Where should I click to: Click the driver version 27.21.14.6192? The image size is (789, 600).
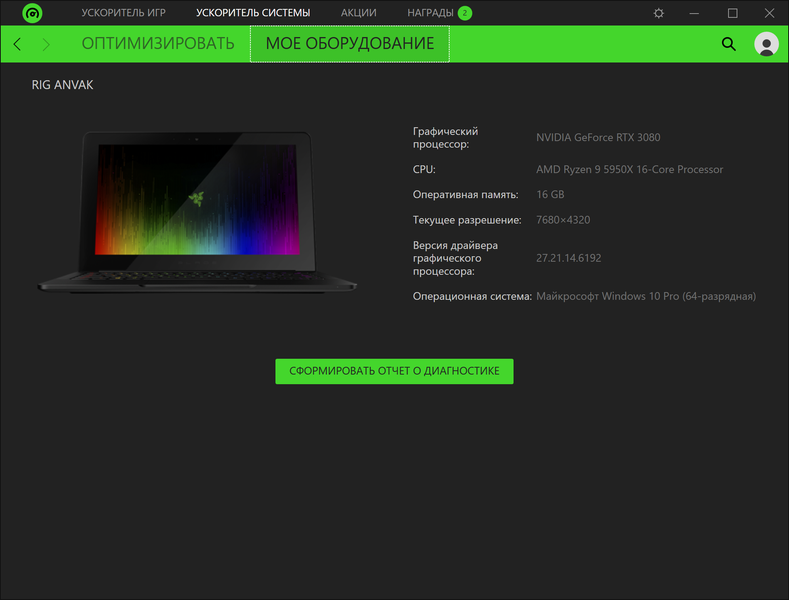(x=568, y=258)
